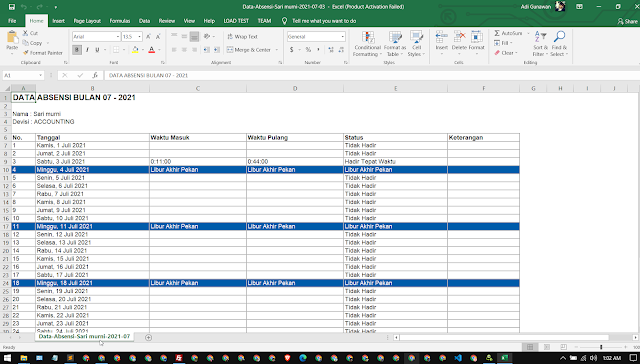Open the File tab
The height and width of the screenshot is (364, 640).
pyautogui.click(x=12, y=21)
